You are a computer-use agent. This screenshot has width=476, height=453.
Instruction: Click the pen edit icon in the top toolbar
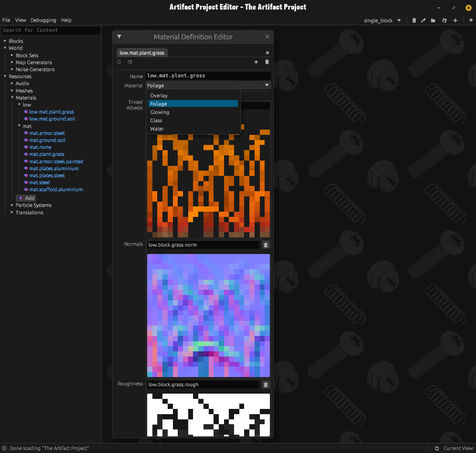point(423,21)
